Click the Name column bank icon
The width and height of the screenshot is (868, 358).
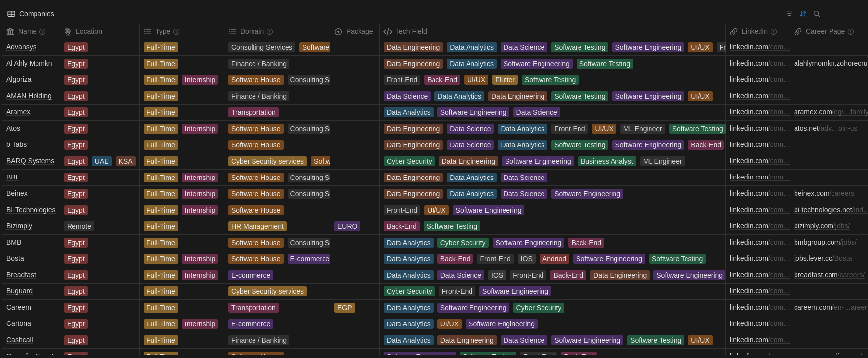[10, 31]
